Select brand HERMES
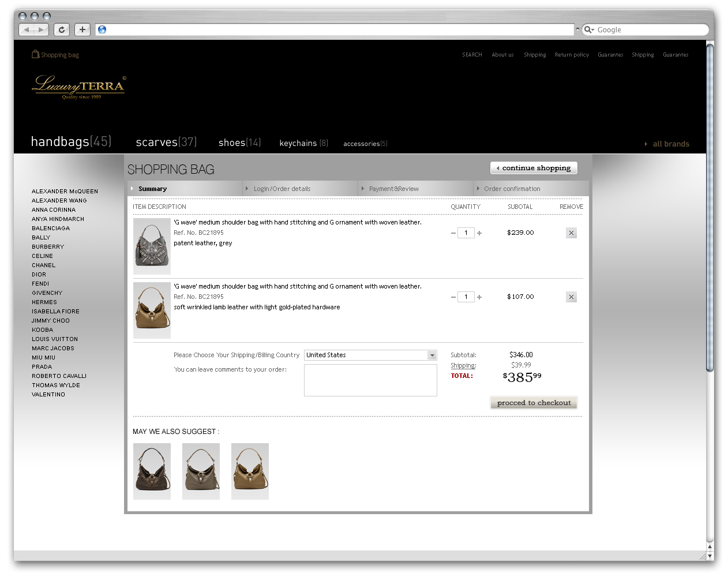The height and width of the screenshot is (573, 728). tap(44, 302)
